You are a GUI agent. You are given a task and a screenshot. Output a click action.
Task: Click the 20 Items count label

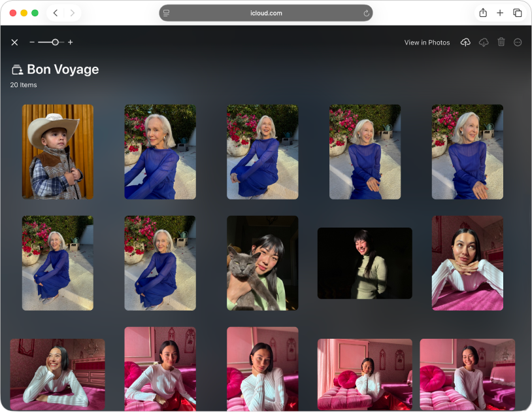pos(24,85)
